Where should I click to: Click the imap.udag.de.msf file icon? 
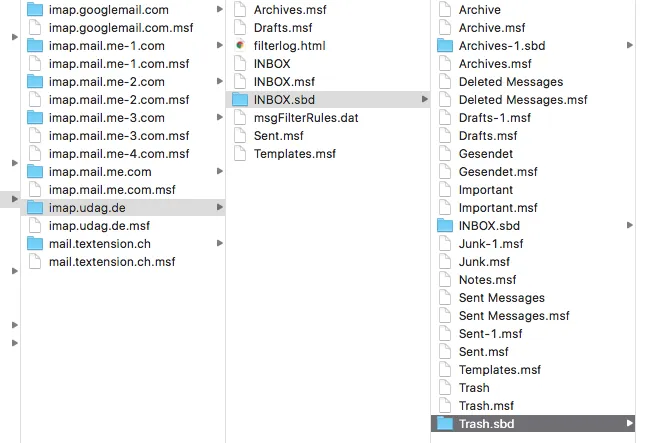35,225
